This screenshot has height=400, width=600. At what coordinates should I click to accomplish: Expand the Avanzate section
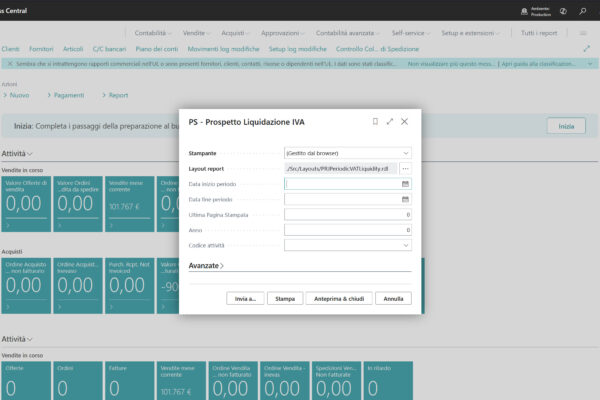(206, 265)
